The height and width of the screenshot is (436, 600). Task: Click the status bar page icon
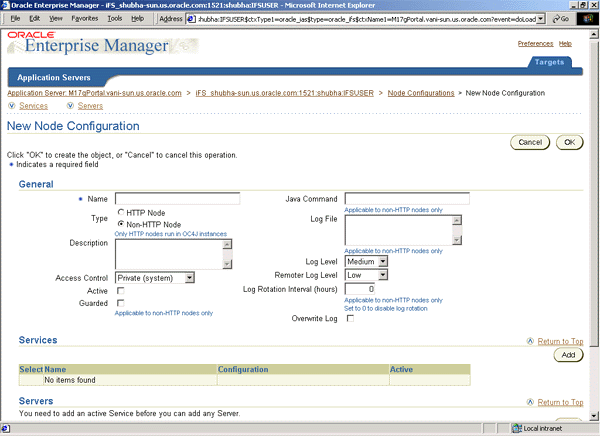click(x=5, y=428)
